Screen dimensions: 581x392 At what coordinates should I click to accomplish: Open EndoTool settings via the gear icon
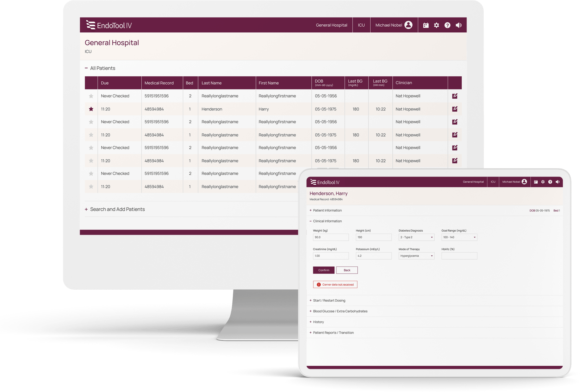coord(436,25)
